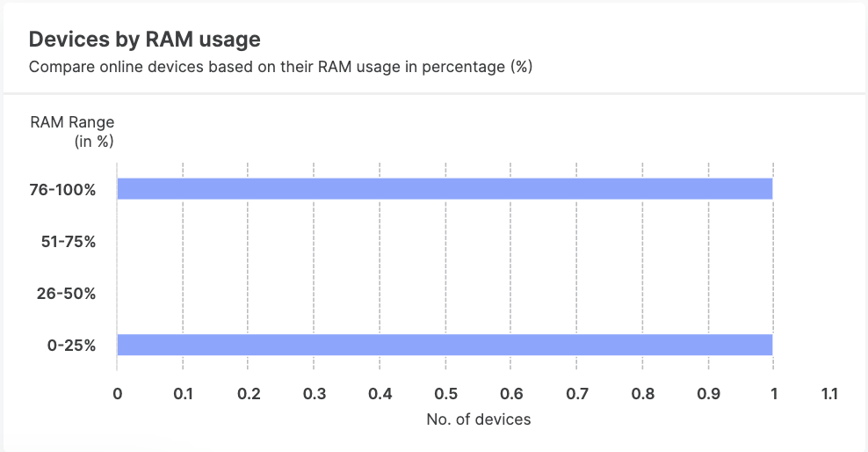Click the 0.7 tick label
868x452 pixels.
tap(577, 394)
